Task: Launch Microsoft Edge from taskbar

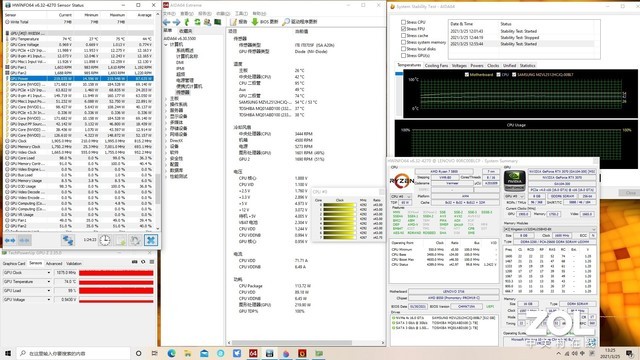Action: click(171, 353)
